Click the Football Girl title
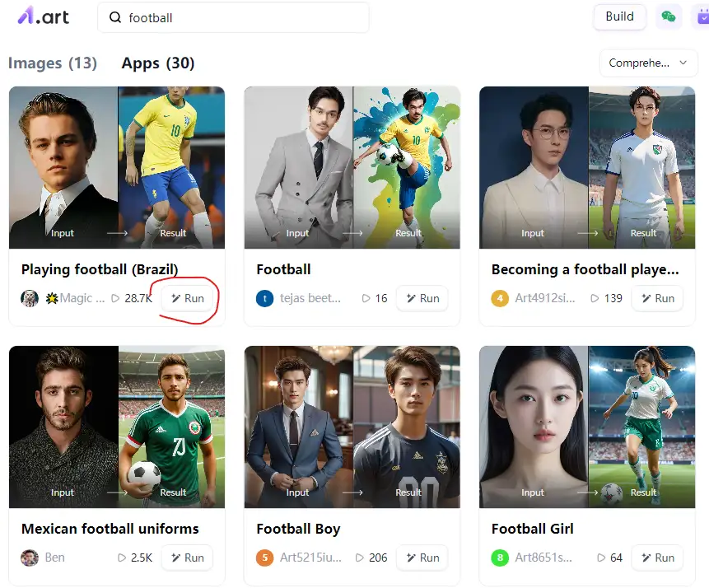The image size is (709, 588). coord(532,529)
